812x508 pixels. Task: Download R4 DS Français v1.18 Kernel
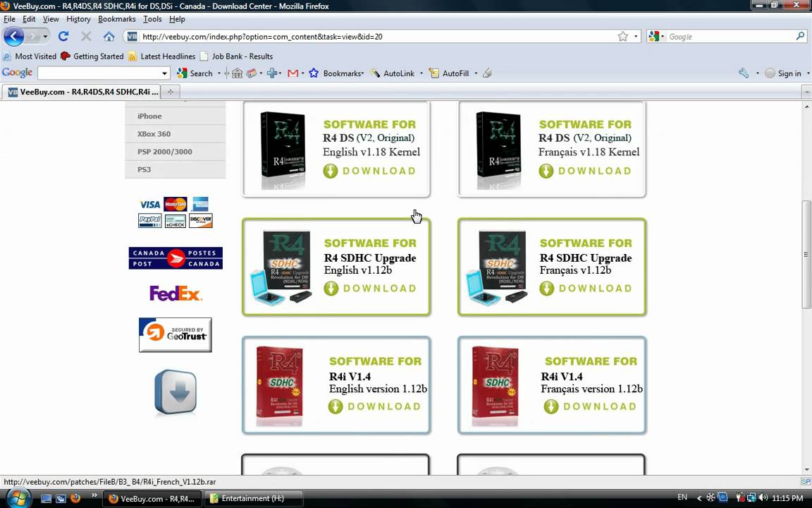point(584,171)
